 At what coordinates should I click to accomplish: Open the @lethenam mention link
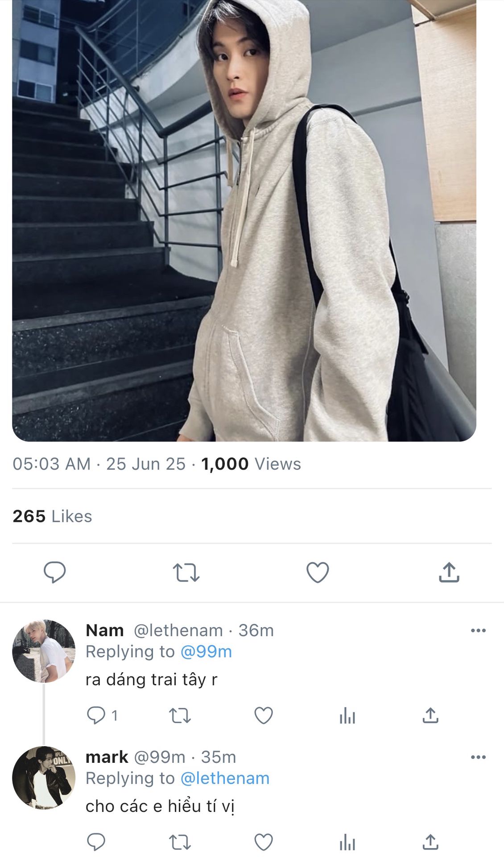coord(225,778)
